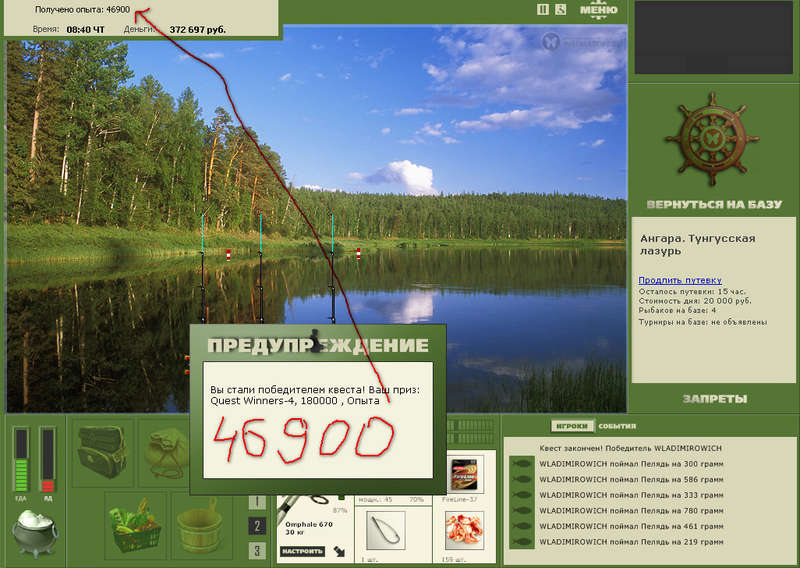800x568 pixels.
Task: Open the МЕНЮ button at the top
Action: point(598,11)
